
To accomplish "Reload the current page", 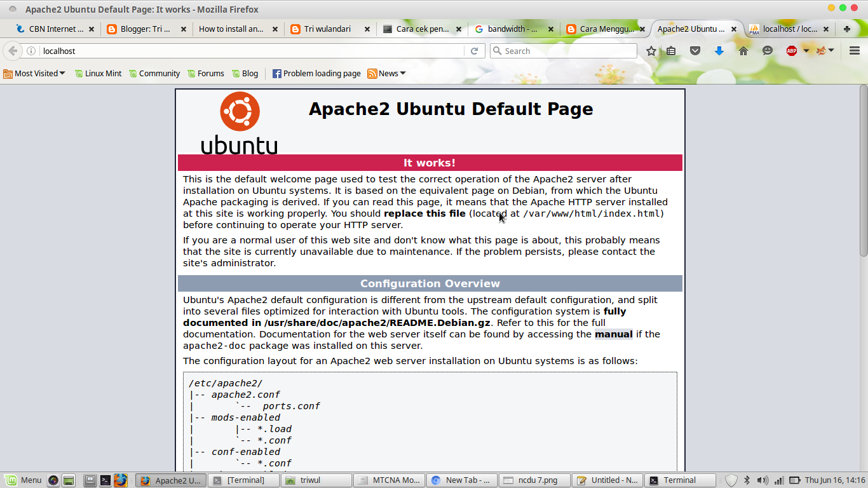I will pos(474,51).
